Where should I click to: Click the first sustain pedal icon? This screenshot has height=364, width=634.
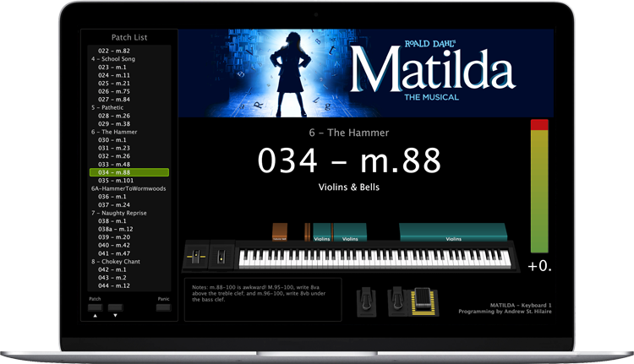point(366,302)
